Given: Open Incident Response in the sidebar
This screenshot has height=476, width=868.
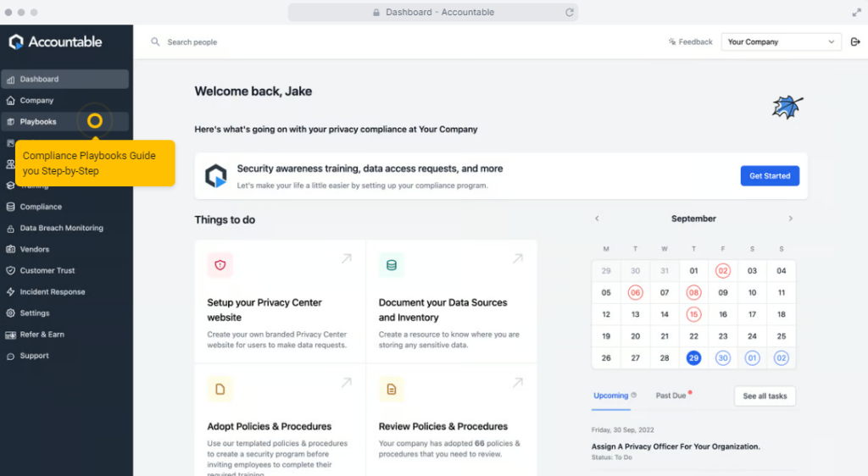Looking at the screenshot, I should tap(64, 292).
